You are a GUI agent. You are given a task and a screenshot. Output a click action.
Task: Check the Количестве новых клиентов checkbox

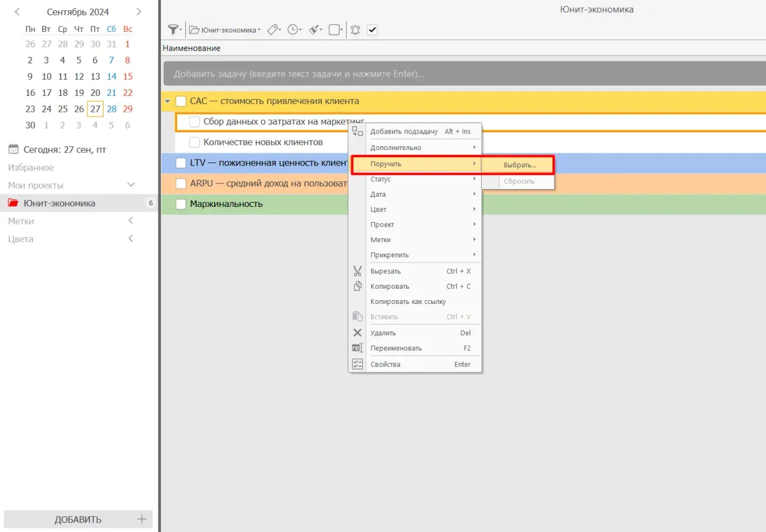[x=194, y=142]
